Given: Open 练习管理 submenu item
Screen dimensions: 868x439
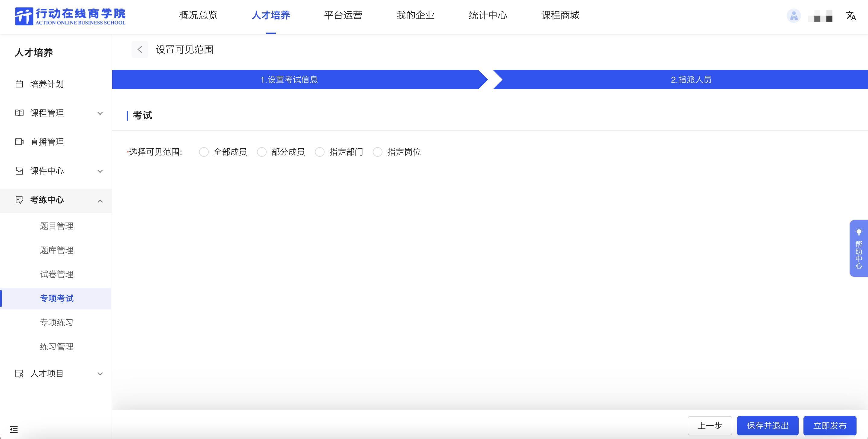Looking at the screenshot, I should 57,347.
